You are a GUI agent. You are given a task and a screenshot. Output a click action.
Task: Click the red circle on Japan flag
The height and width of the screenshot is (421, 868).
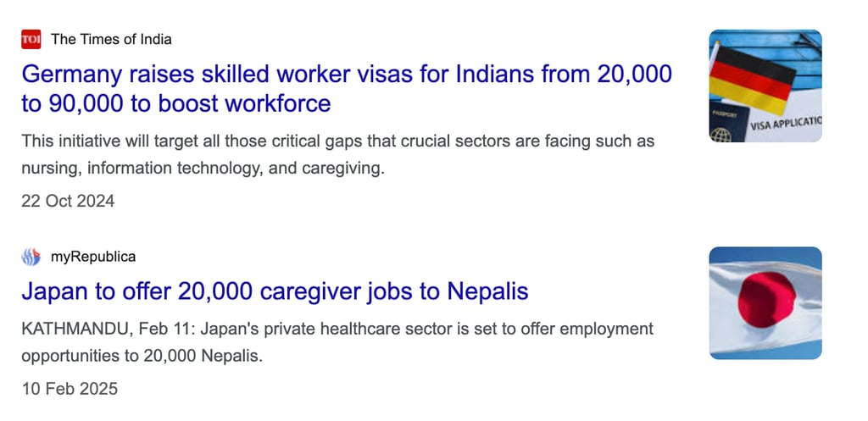(766, 300)
